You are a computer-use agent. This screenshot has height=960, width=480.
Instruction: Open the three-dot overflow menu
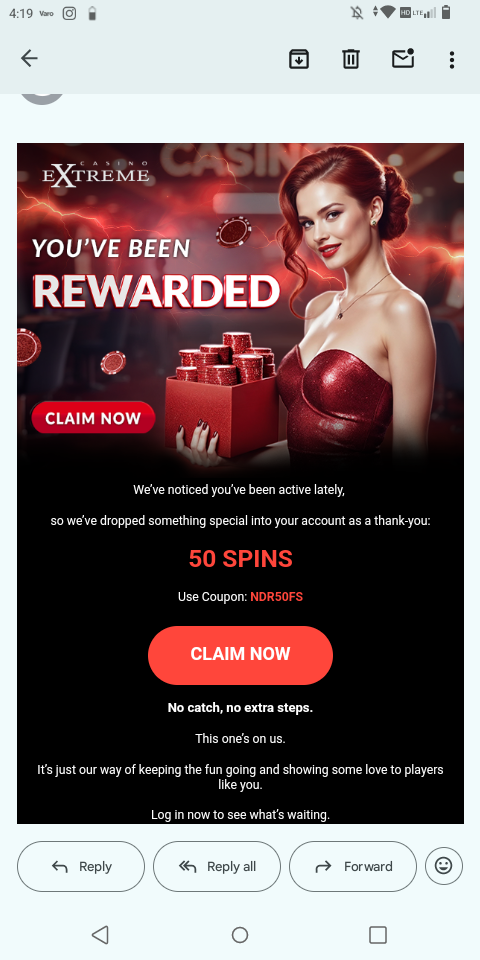pyautogui.click(x=452, y=59)
